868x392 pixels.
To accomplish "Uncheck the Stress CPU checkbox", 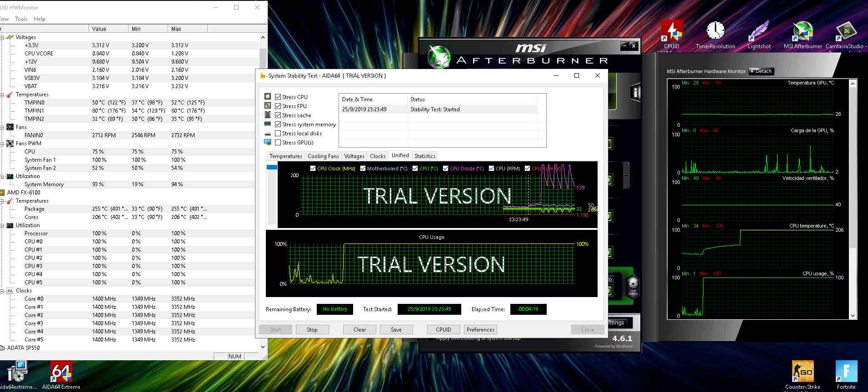I will tap(278, 97).
